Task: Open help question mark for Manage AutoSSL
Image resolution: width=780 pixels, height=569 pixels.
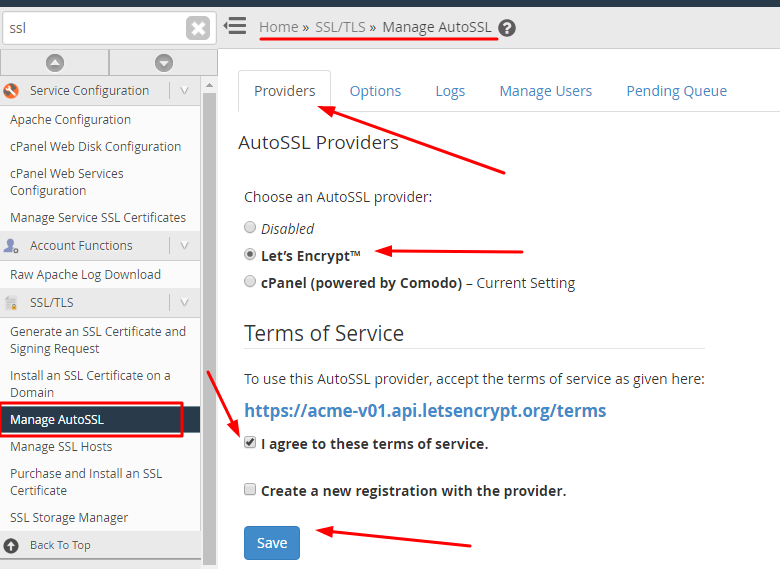Action: [507, 28]
